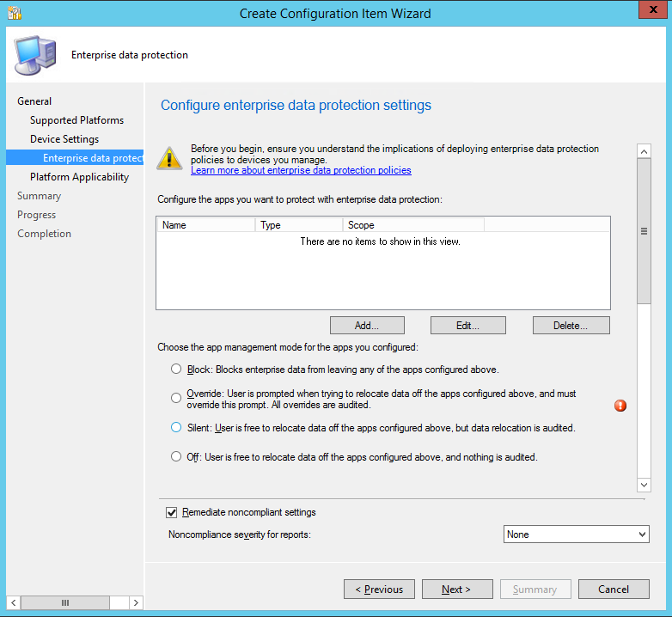Viewport: 672px width, 617px height.
Task: Click the red error indicator icon
Action: coord(620,406)
